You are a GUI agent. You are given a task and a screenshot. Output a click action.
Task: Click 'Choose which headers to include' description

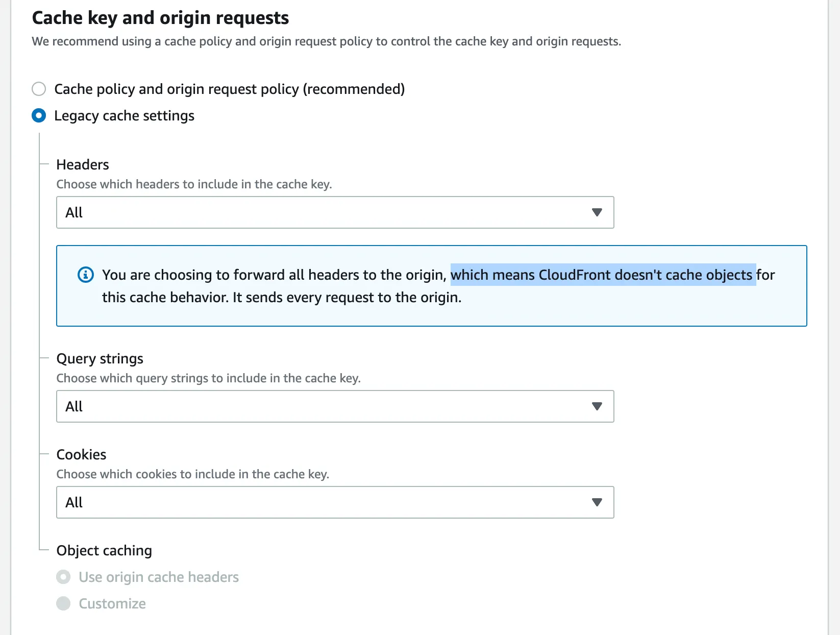pyautogui.click(x=194, y=184)
